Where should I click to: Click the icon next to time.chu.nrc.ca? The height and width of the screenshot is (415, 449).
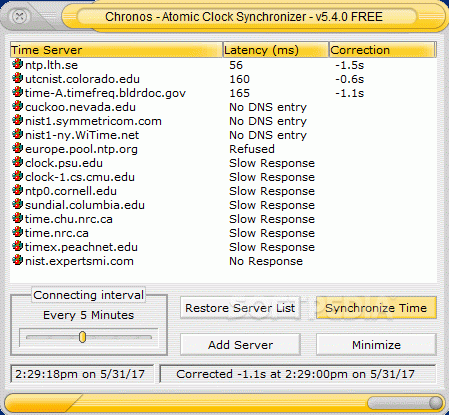pyautogui.click(x=17, y=218)
